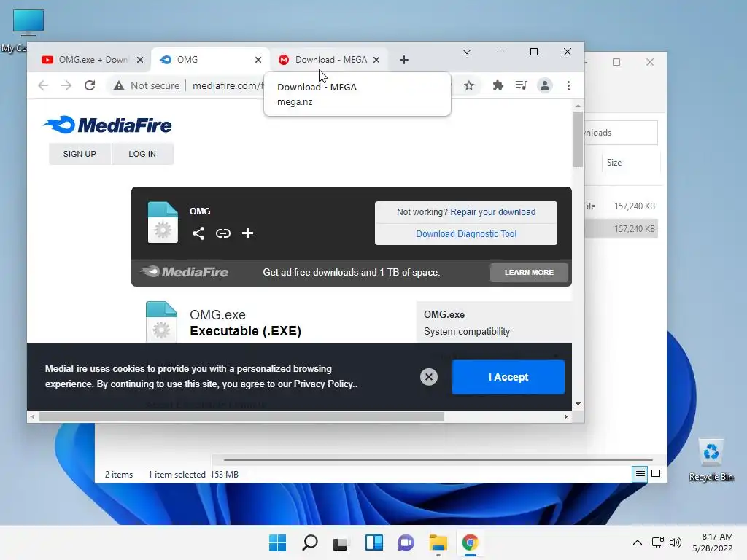This screenshot has width=747, height=560.
Task: Dismiss the cookie banner with X
Action: tap(429, 377)
